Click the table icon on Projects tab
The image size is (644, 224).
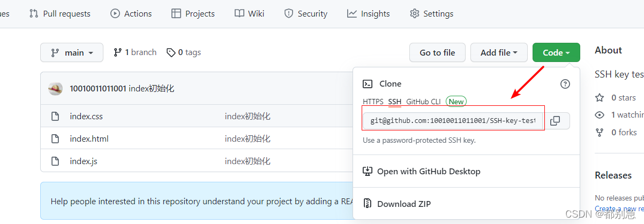click(176, 14)
